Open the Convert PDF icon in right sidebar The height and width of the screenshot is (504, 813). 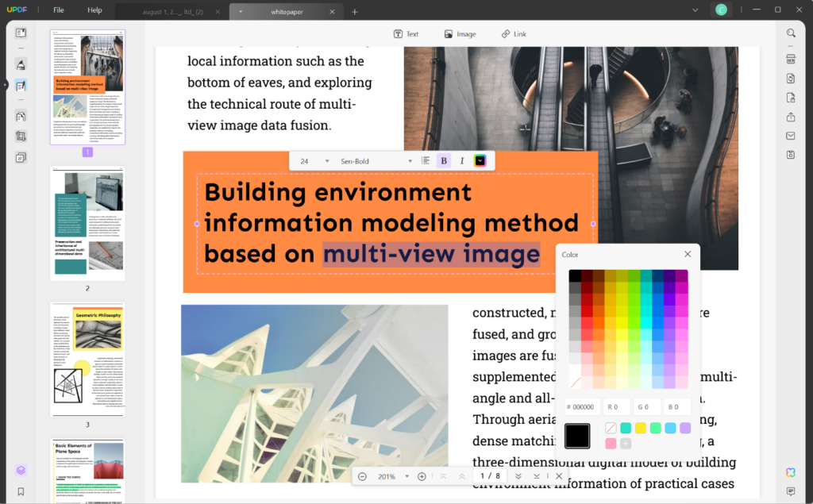791,79
